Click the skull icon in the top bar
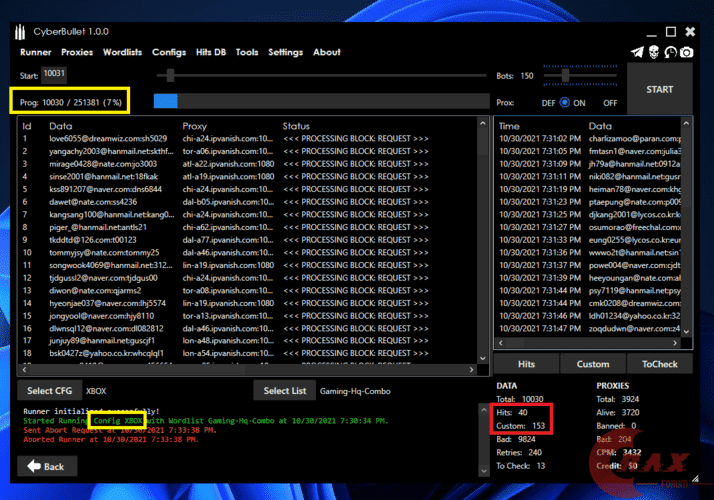The image size is (714, 500). [654, 52]
